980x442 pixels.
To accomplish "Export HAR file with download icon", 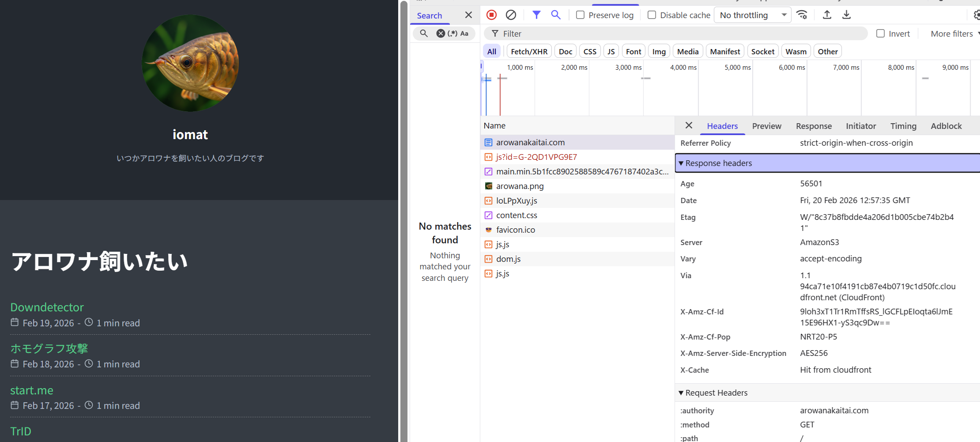I will click(x=846, y=15).
